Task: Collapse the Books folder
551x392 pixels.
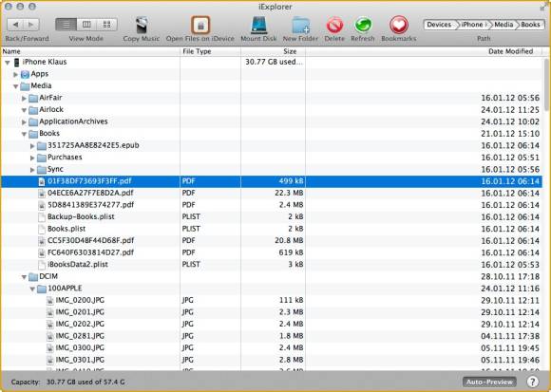Action: [25, 134]
